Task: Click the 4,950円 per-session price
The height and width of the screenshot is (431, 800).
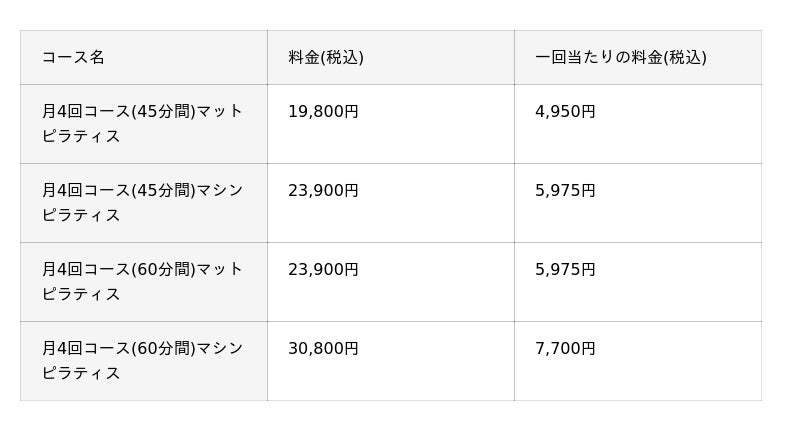Action: tap(565, 112)
